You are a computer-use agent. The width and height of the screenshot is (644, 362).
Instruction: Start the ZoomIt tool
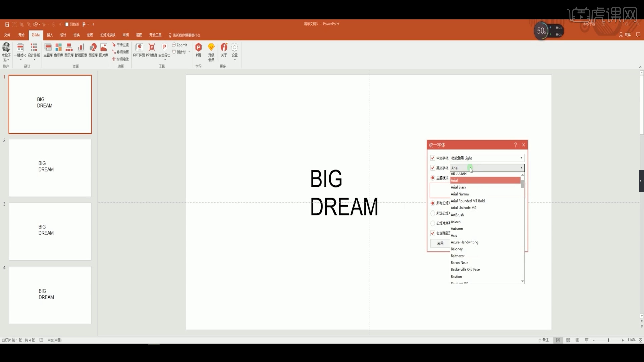pos(180,45)
